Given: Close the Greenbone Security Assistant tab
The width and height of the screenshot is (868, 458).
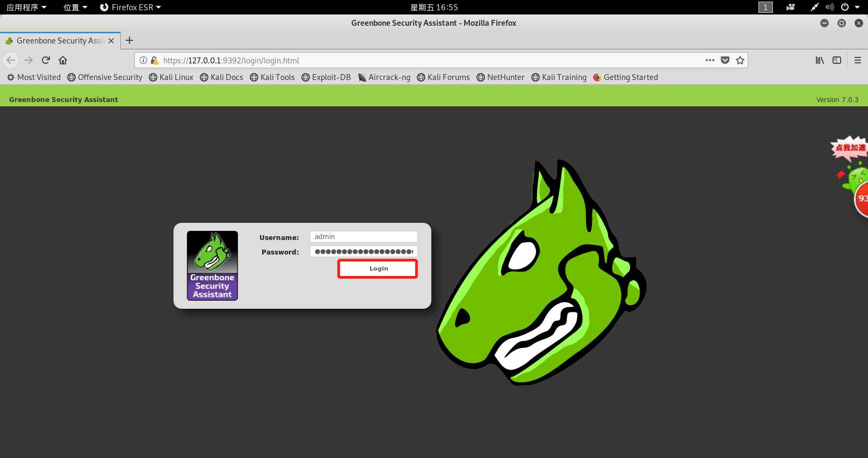Looking at the screenshot, I should pos(111,41).
